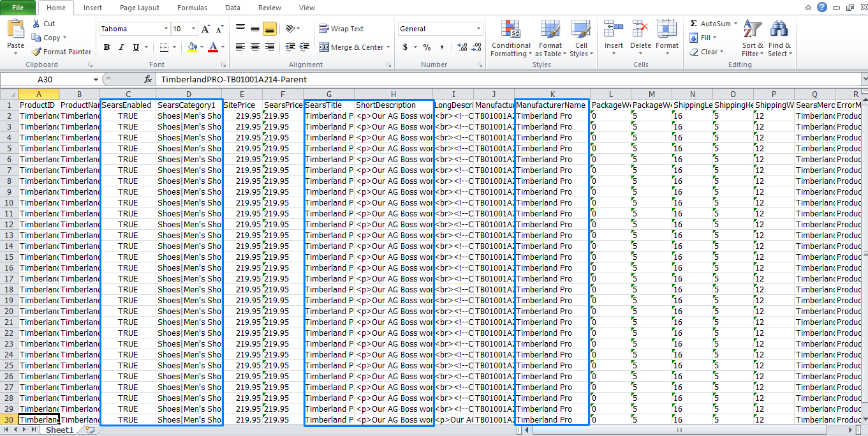Decrease font size with Shrink Font

click(x=219, y=29)
